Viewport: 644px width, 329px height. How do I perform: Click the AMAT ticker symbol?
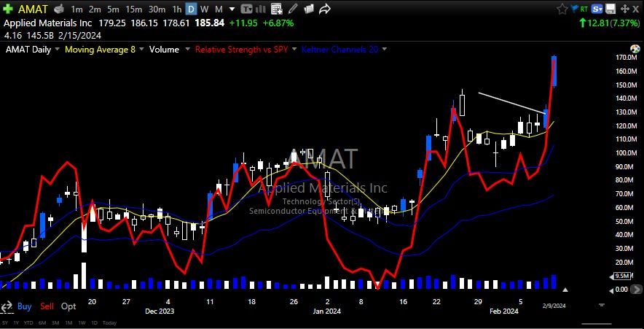tap(33, 9)
